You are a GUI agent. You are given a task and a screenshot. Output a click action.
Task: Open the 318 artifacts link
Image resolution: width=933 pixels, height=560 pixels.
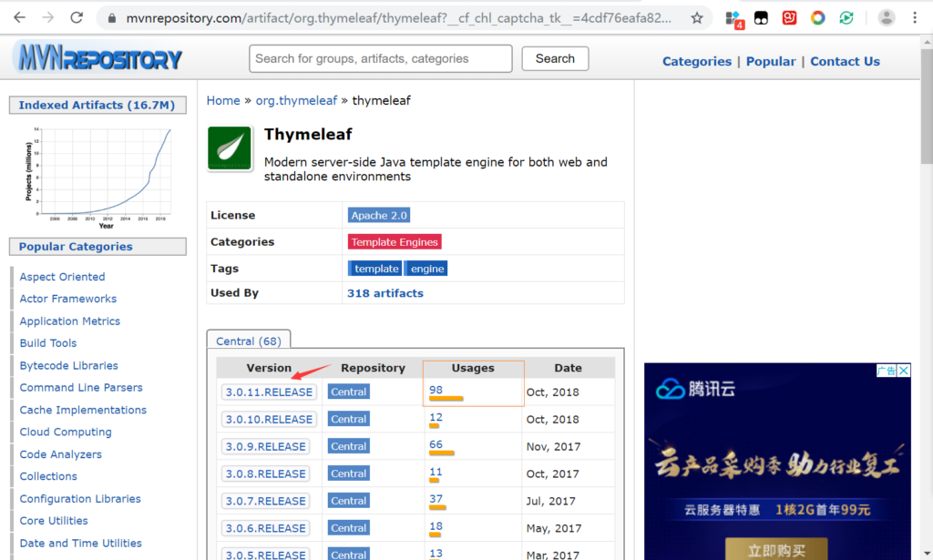click(x=385, y=293)
